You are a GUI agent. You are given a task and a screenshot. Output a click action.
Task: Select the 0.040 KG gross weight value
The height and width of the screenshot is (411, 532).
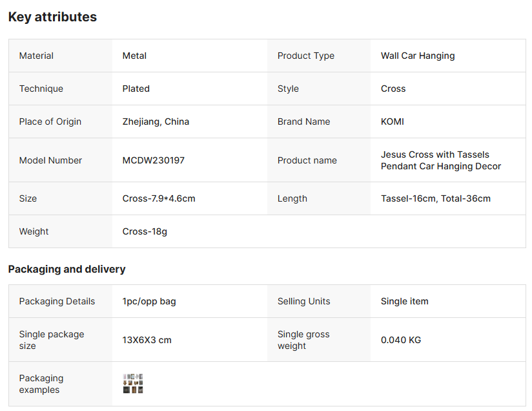click(x=400, y=340)
